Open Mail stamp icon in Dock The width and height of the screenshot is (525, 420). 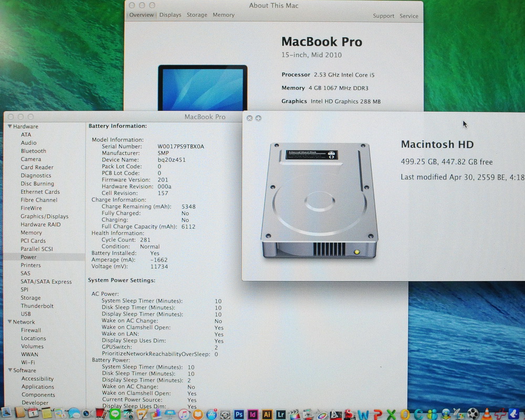[x=6, y=412]
